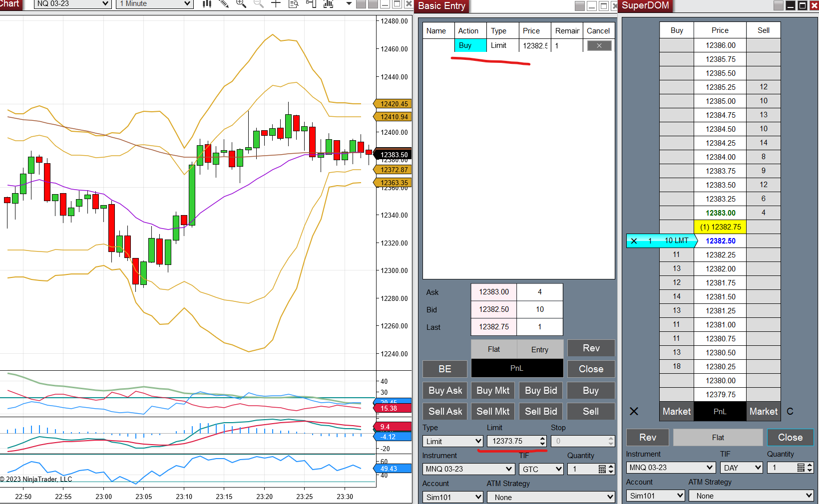Viewport: 819px width, 504px height.
Task: Click the 12420.45 chart price marker
Action: click(x=393, y=104)
